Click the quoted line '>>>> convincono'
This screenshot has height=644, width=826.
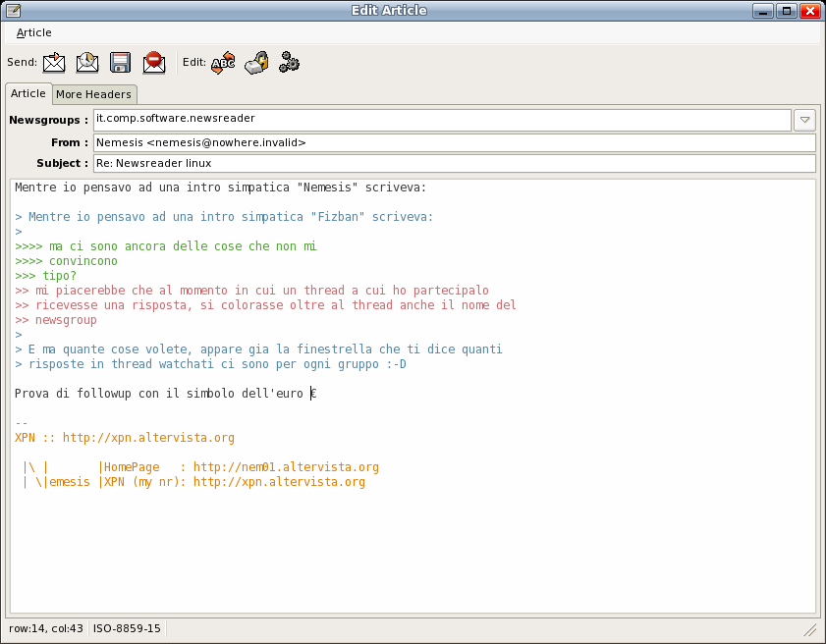(x=66, y=261)
